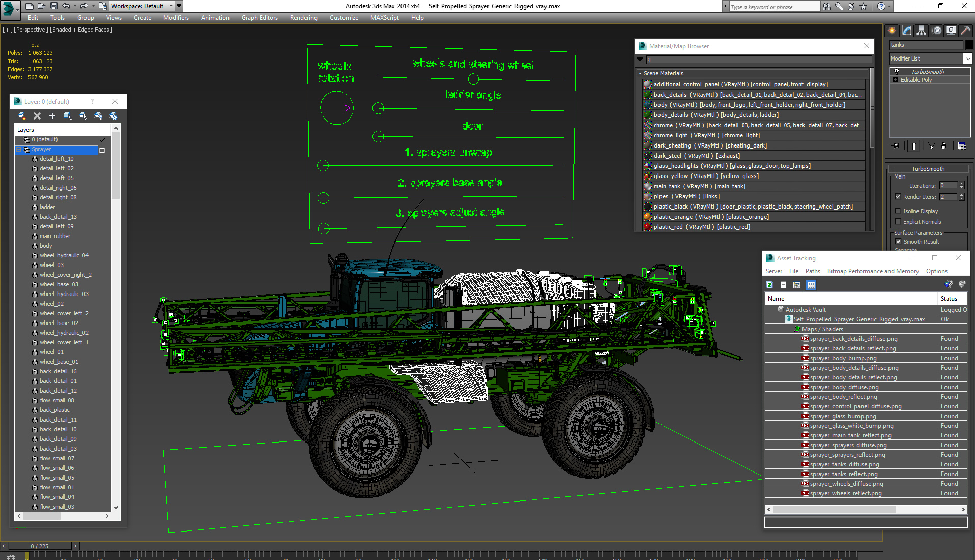The width and height of the screenshot is (975, 560).
Task: Click the Project Folder icon in quick toolbar
Action: click(x=102, y=6)
